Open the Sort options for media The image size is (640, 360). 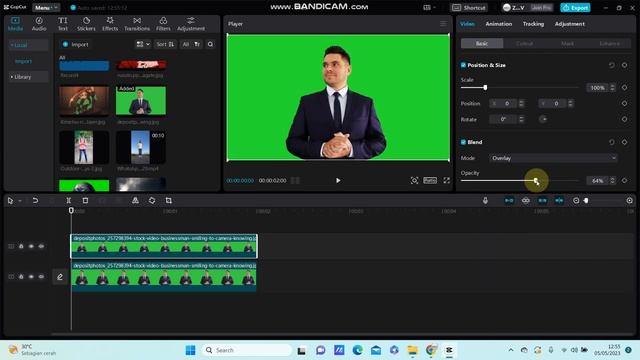[x=165, y=44]
